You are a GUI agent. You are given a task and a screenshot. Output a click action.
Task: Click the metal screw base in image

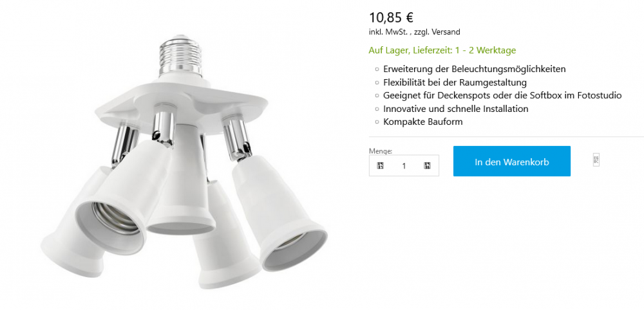coord(182,57)
